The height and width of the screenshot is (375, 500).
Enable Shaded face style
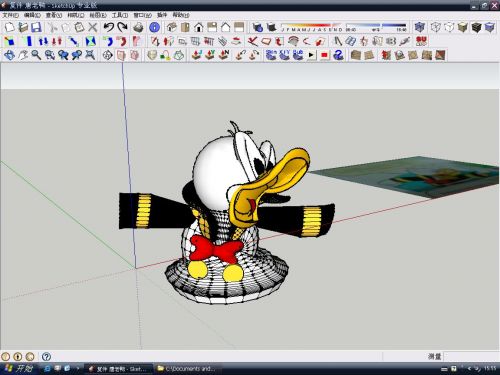[x=463, y=27]
